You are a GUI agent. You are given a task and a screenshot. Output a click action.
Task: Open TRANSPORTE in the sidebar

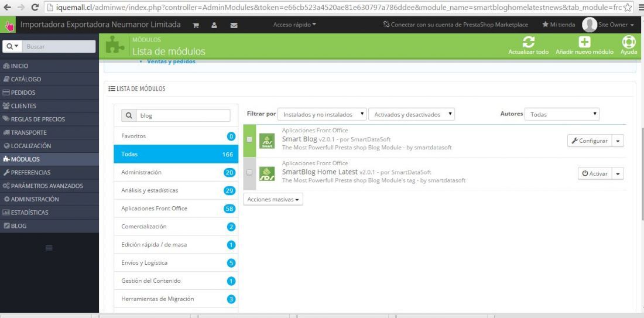pyautogui.click(x=49, y=133)
